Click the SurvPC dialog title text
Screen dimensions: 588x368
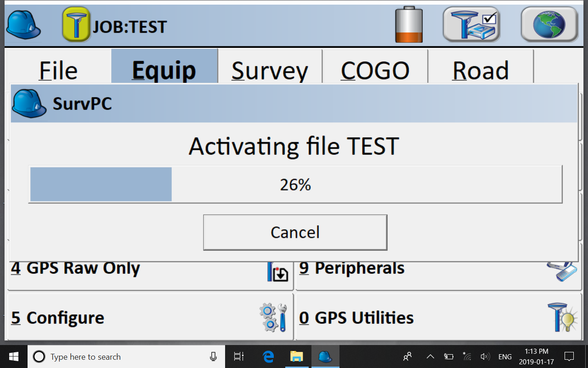(x=82, y=104)
